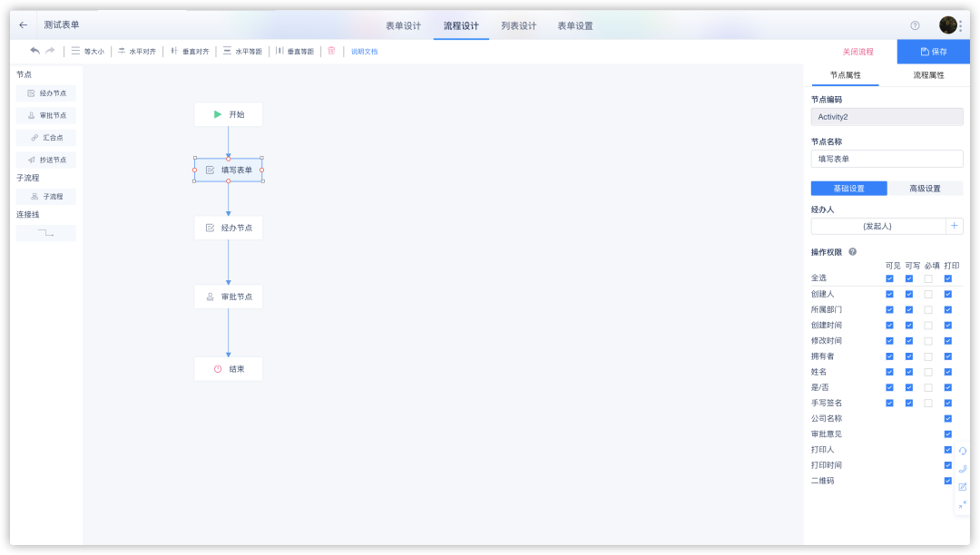Select 经办节点 from node palette
Image resolution: width=980 pixels, height=555 pixels.
(46, 93)
